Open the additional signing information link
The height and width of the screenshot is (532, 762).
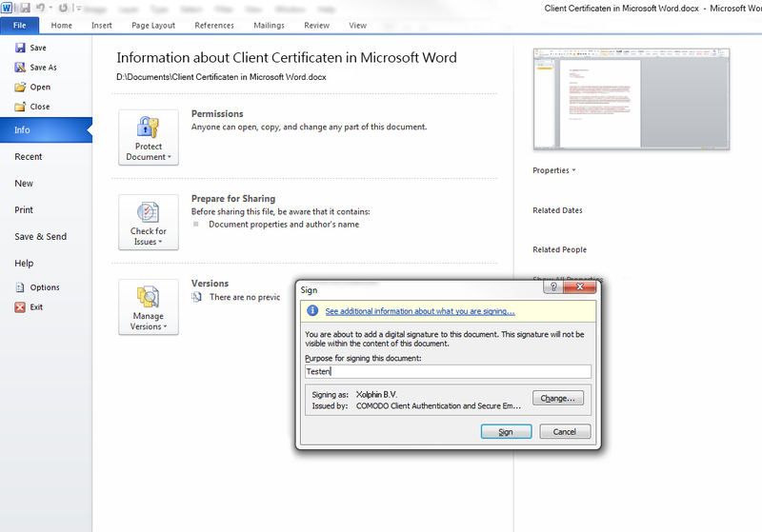coord(420,311)
